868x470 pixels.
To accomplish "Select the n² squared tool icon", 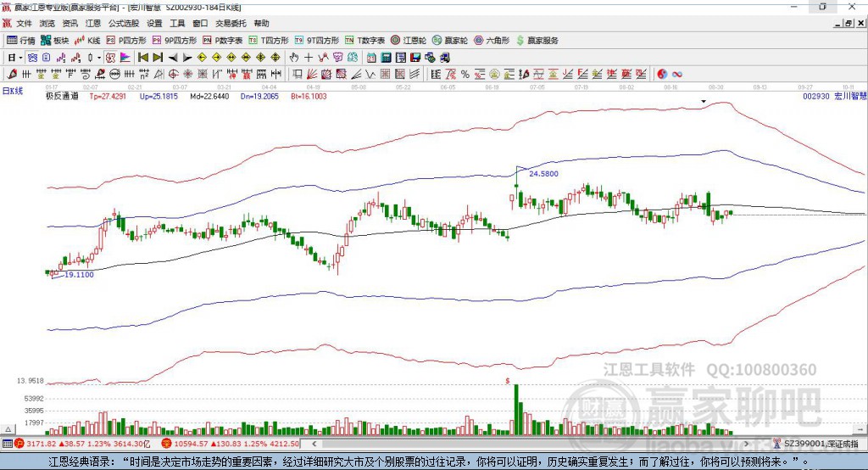I will pos(144,75).
